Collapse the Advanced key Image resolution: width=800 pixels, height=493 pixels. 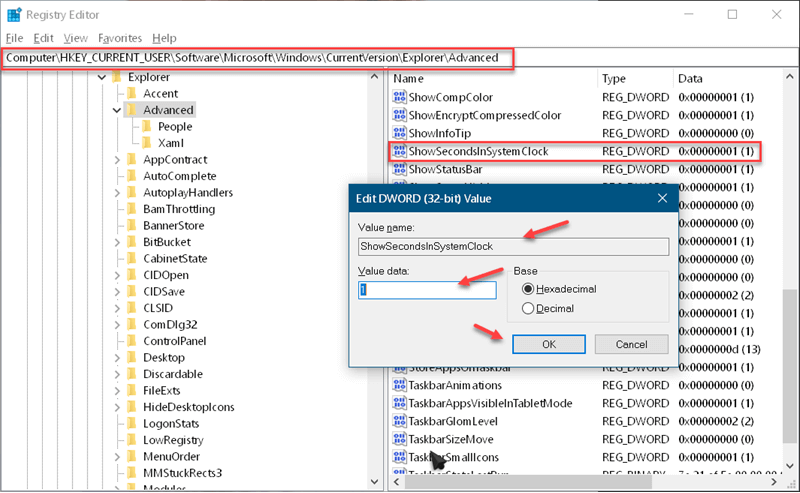pyautogui.click(x=117, y=110)
